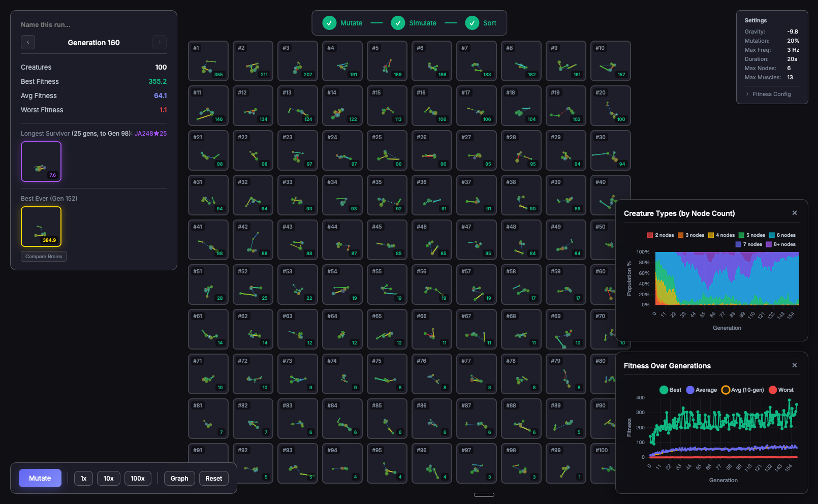Image resolution: width=818 pixels, height=504 pixels.
Task: Advance to next generation with right chevron
Action: [160, 42]
